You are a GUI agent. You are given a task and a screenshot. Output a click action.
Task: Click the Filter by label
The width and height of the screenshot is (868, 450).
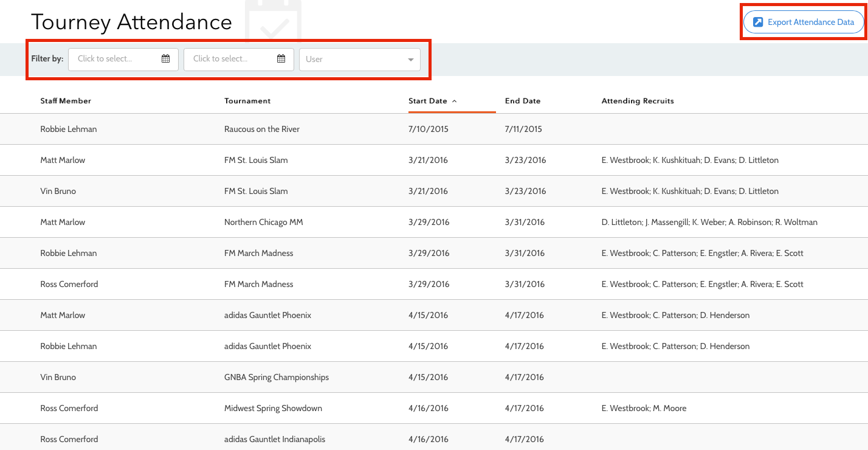coord(47,59)
